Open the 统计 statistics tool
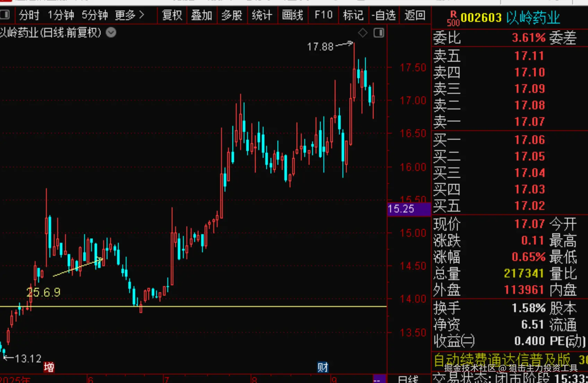The width and height of the screenshot is (588, 383). [262, 15]
